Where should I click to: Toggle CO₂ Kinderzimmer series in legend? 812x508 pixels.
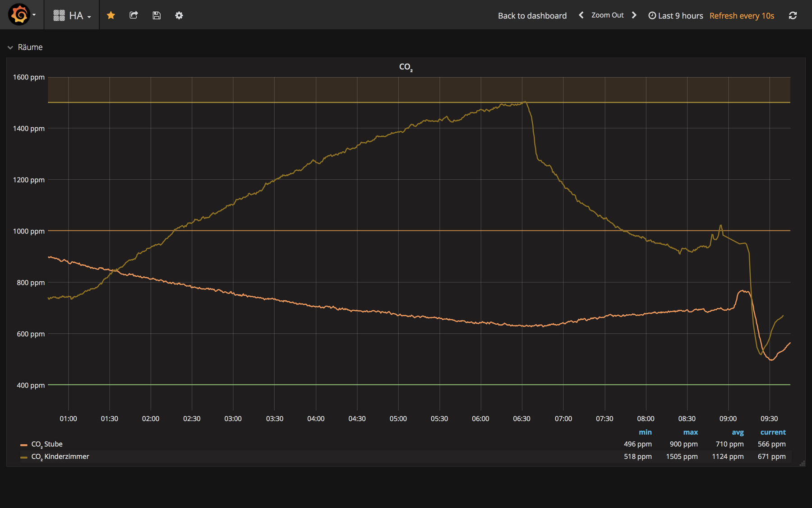pos(60,457)
